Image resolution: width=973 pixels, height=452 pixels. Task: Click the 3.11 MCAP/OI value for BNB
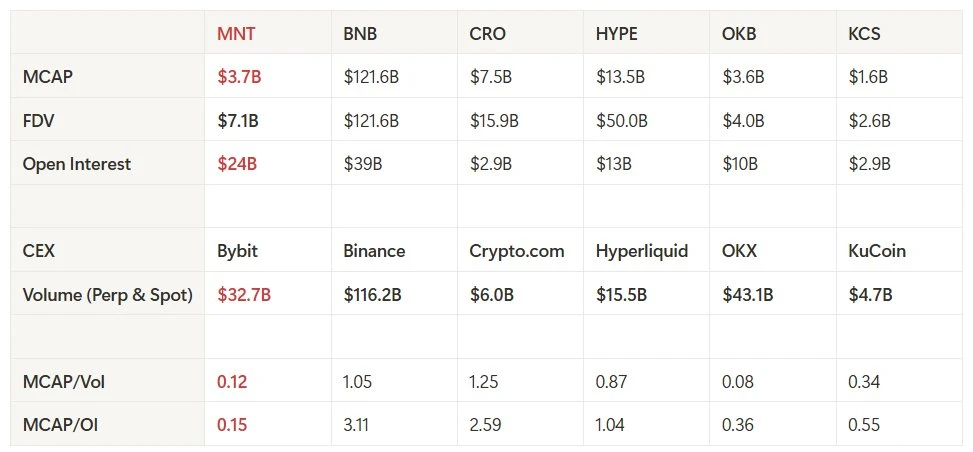[x=355, y=425]
